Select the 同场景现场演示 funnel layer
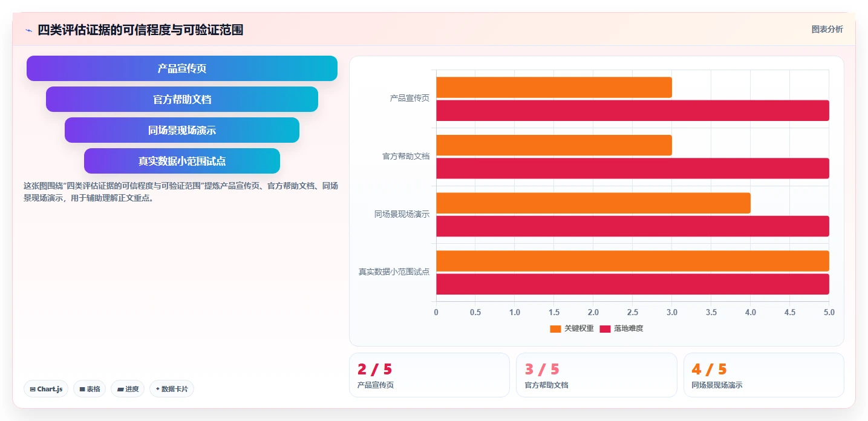The width and height of the screenshot is (868, 421). tap(182, 130)
